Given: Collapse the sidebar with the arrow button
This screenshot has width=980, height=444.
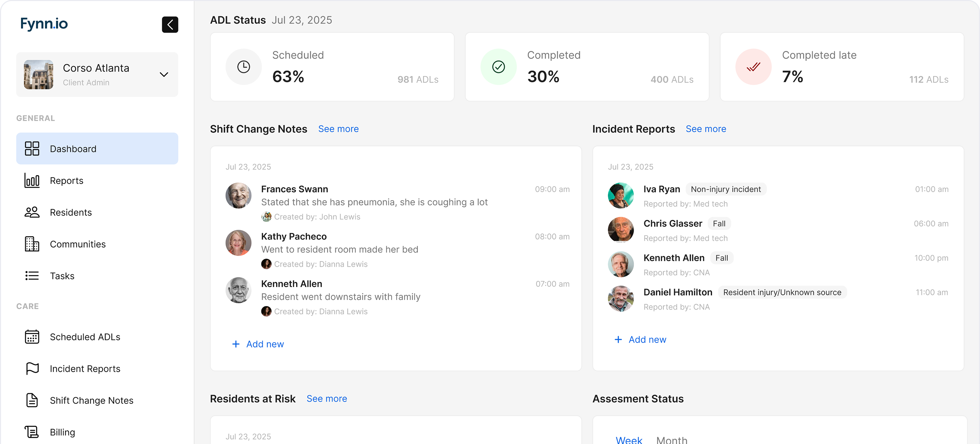Looking at the screenshot, I should (170, 24).
